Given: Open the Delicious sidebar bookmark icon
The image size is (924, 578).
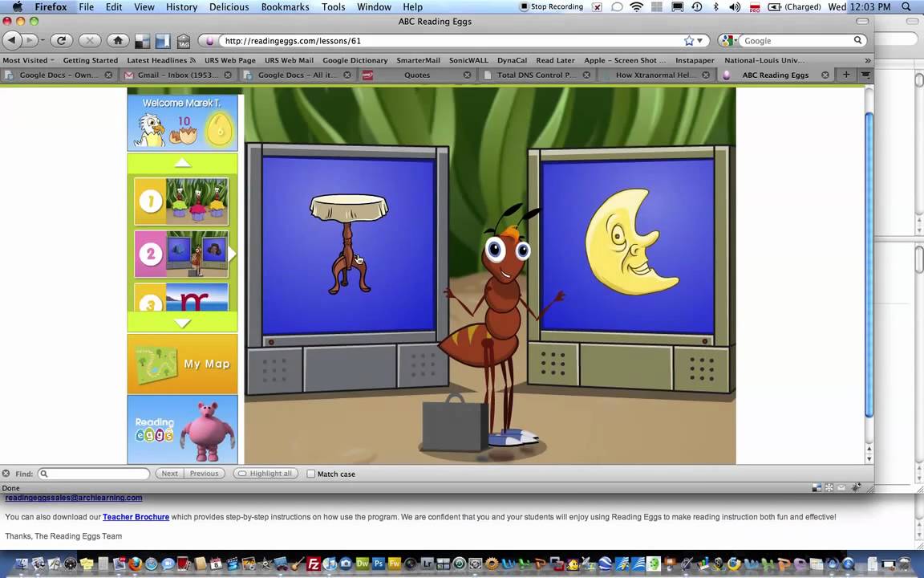Looking at the screenshot, I should (163, 41).
